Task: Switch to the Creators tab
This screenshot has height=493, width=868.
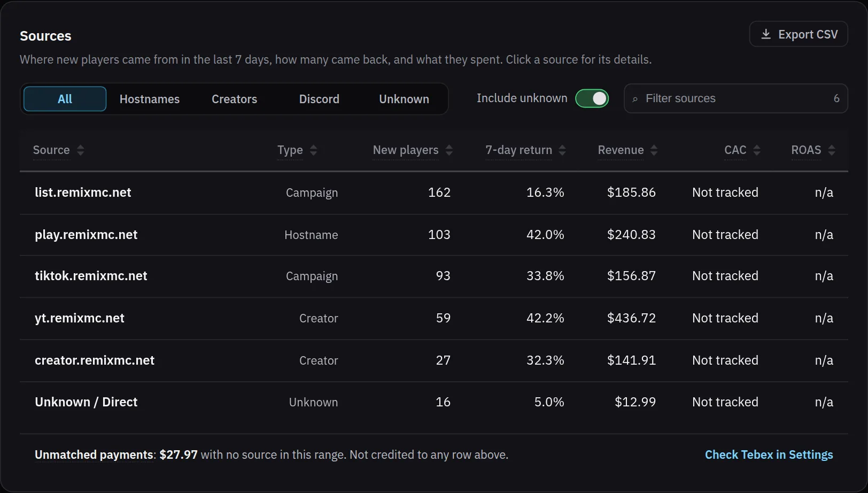Action: (x=235, y=99)
